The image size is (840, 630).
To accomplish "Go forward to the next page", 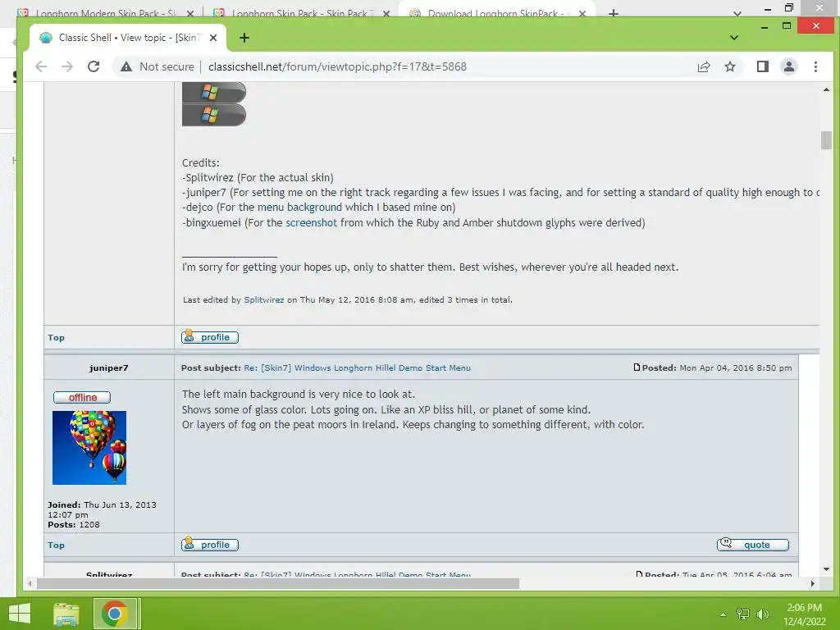I will (x=67, y=66).
